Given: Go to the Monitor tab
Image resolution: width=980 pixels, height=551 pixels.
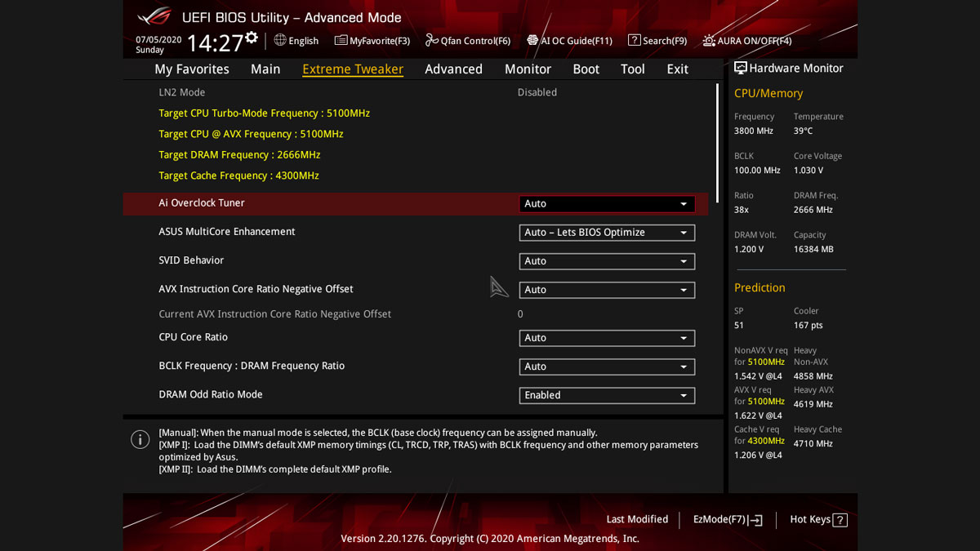Looking at the screenshot, I should (528, 69).
